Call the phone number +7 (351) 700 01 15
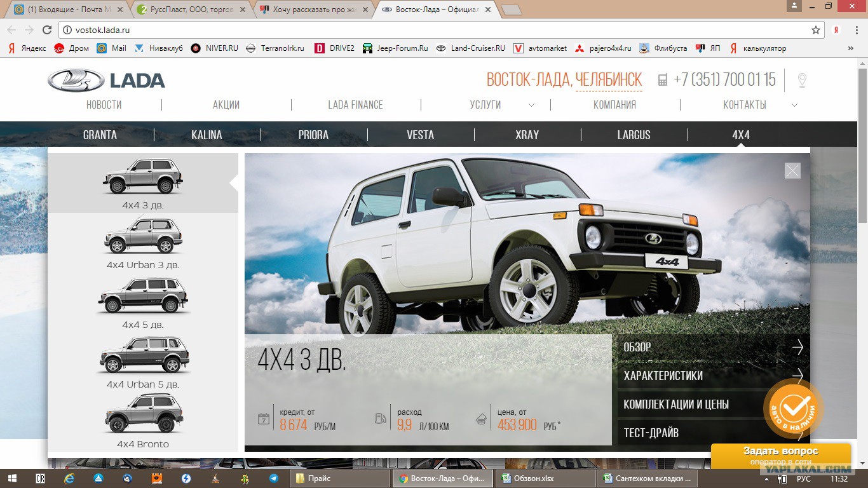 point(724,80)
